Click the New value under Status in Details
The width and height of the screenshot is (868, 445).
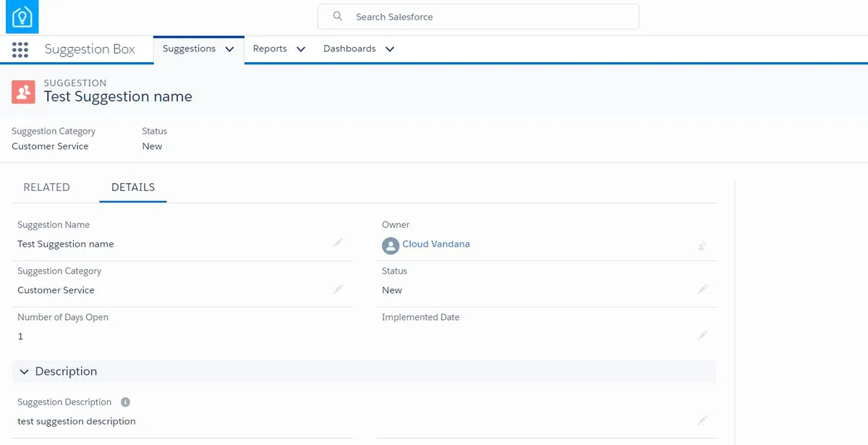392,290
